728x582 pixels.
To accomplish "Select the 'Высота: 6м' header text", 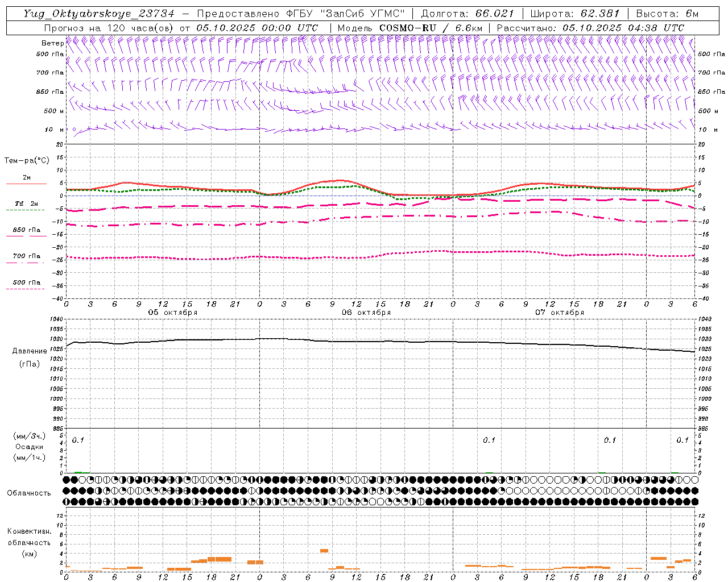I will click(x=667, y=14).
